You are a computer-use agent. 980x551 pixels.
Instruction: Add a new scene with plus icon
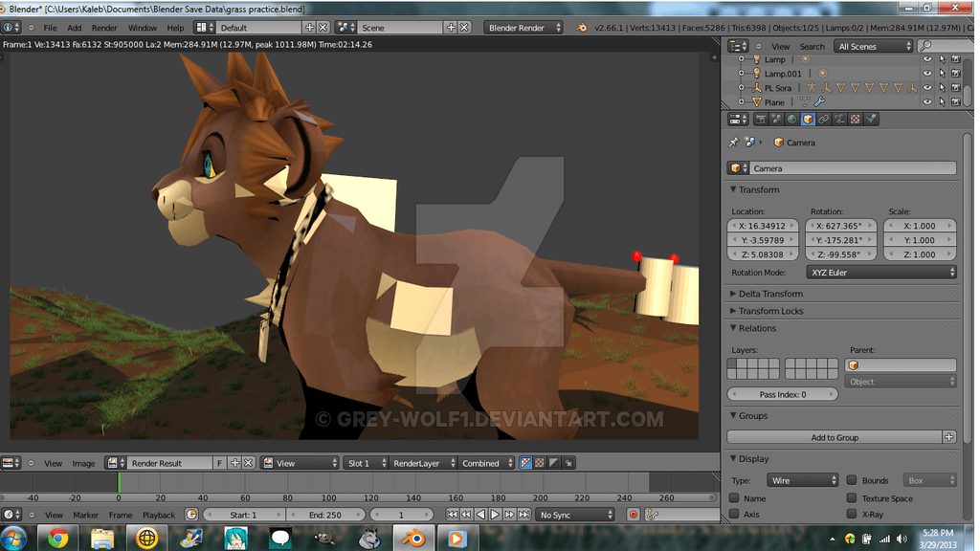451,28
